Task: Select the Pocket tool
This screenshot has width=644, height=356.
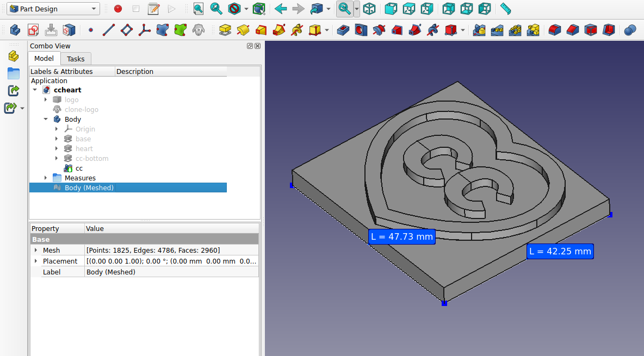Action: coord(343,30)
